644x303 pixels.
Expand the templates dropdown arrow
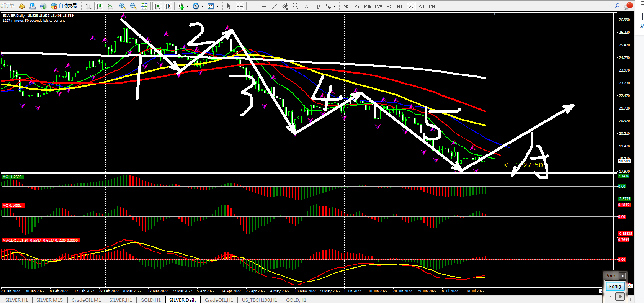[x=217, y=7]
